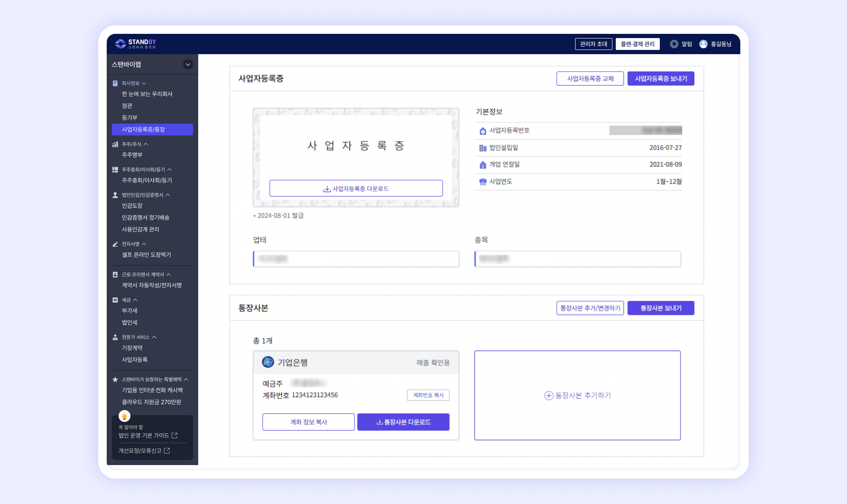Click the 통장사본 추가하기 empty card
Screen dimensions: 847x504
[577, 395]
